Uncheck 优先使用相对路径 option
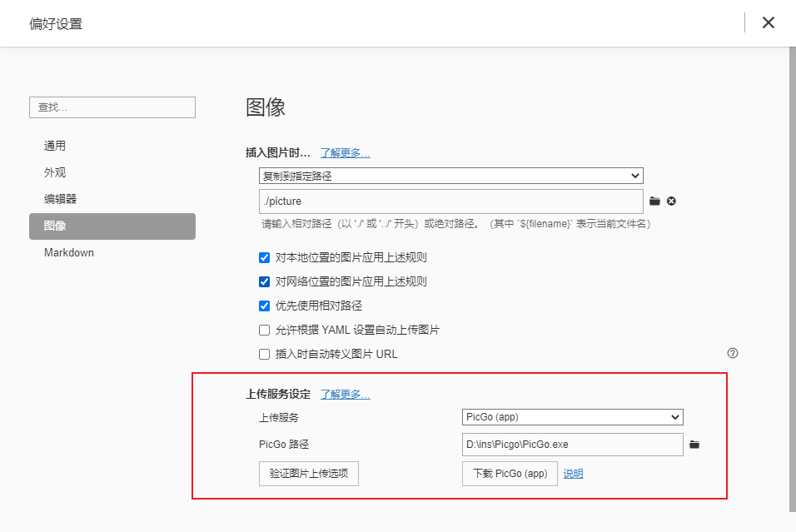 [264, 306]
